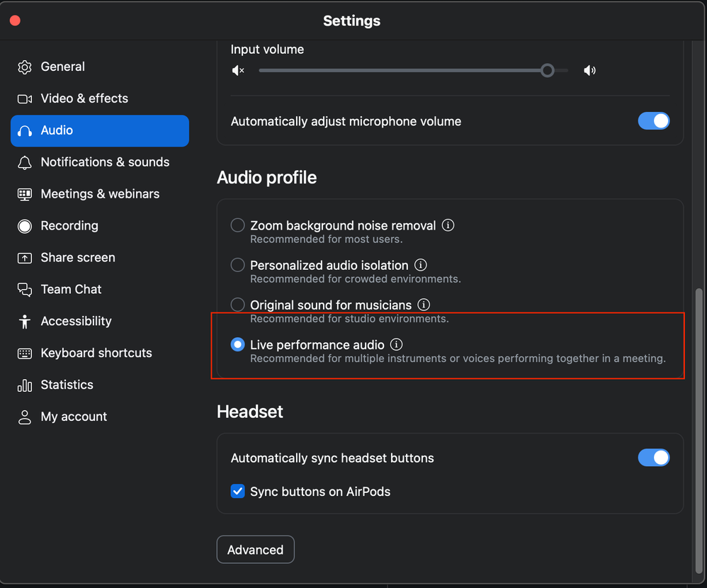Select Original sound for musicians option
This screenshot has width=707, height=588.
click(238, 305)
